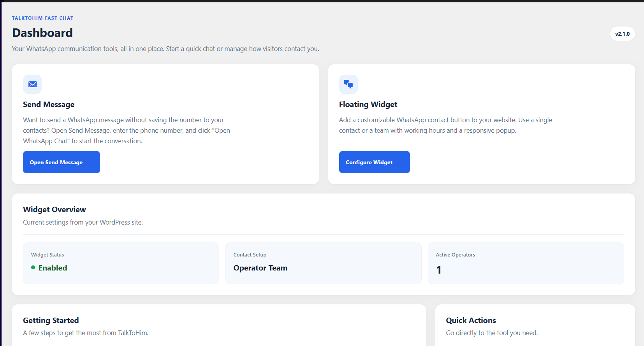The image size is (644, 346).
Task: Click the Floating Widget card description paragraph
Action: pos(446,125)
